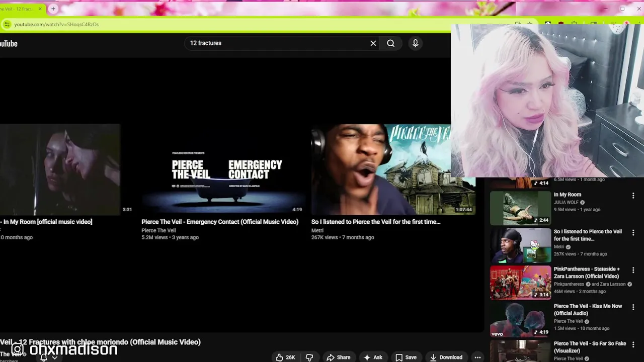Open In My Room [official music video] title

coord(46,222)
